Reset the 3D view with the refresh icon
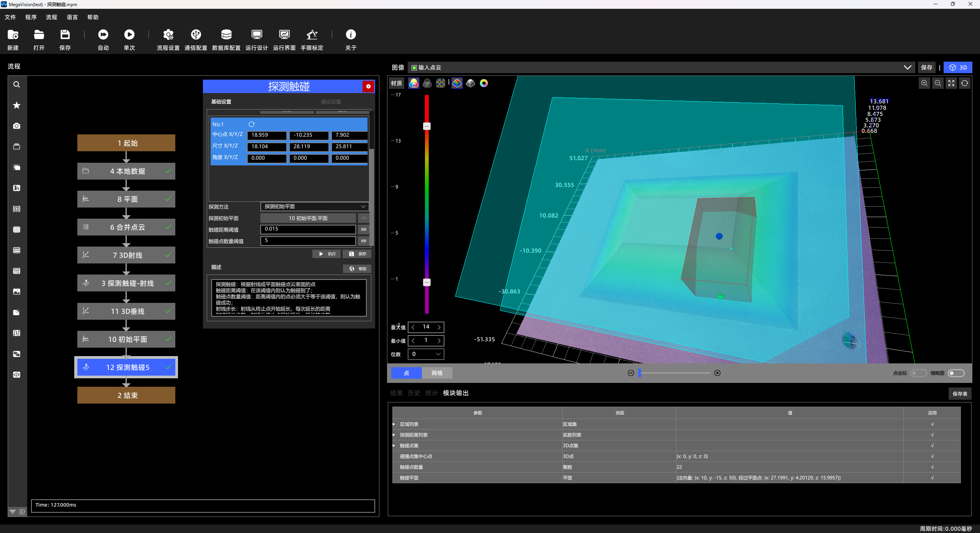 tap(965, 83)
